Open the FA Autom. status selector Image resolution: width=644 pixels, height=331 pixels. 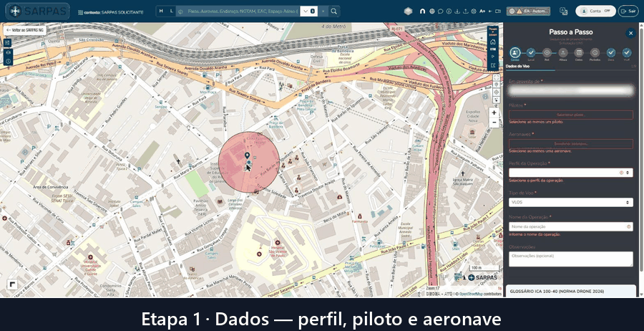[x=529, y=11]
